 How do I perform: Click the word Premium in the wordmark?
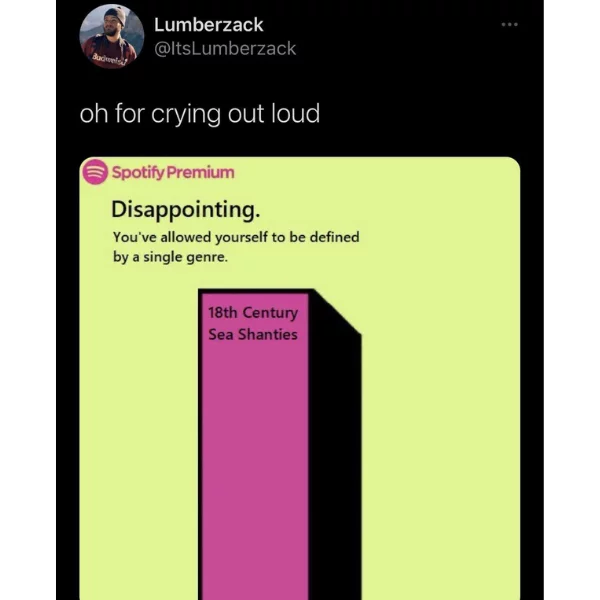201,172
